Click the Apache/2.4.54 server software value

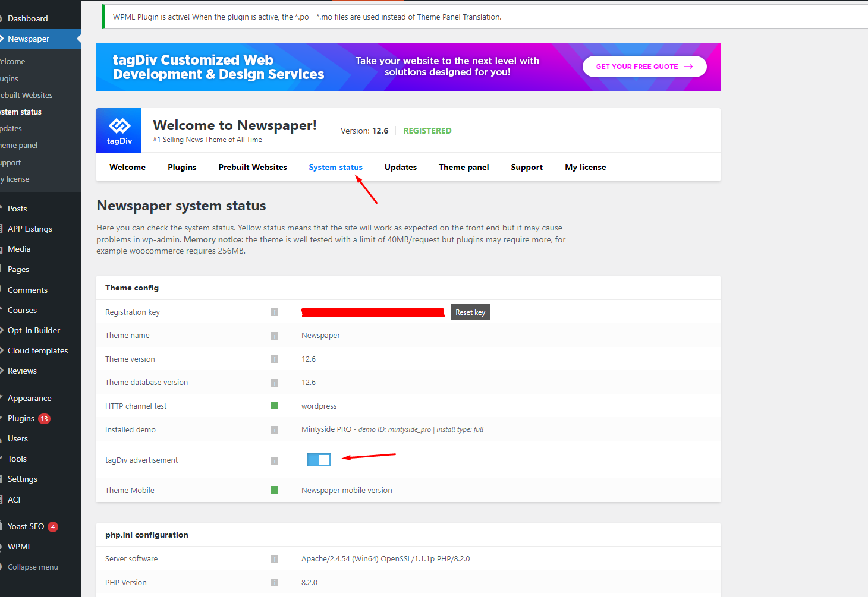coord(385,559)
